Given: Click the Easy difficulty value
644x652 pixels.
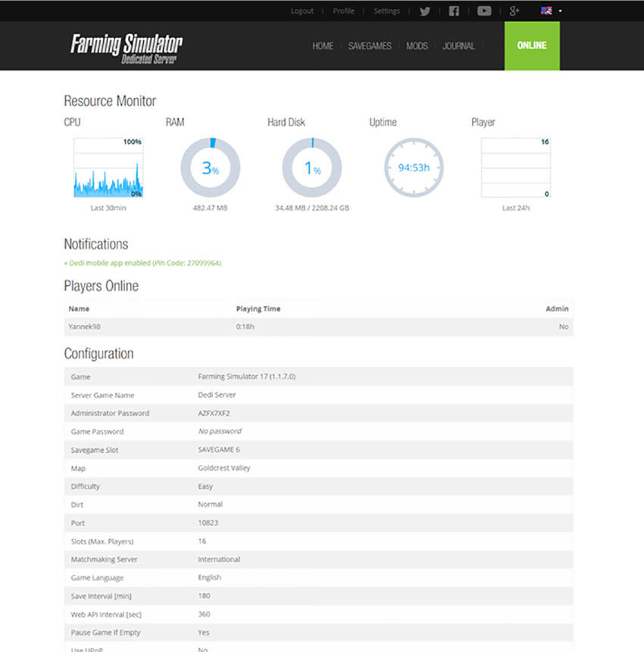Looking at the screenshot, I should (205, 486).
